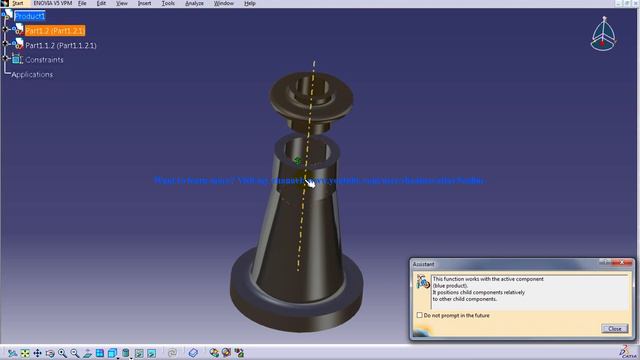Expand the Part1.1.2 (Part1.1.2.1) tree node
This screenshot has width=640, height=360.
click(5, 44)
